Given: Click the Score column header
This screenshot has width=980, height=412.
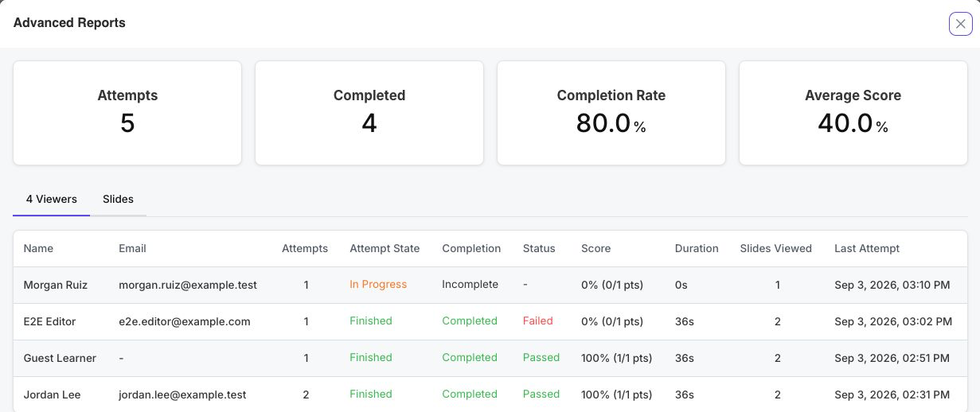Looking at the screenshot, I should 595,248.
